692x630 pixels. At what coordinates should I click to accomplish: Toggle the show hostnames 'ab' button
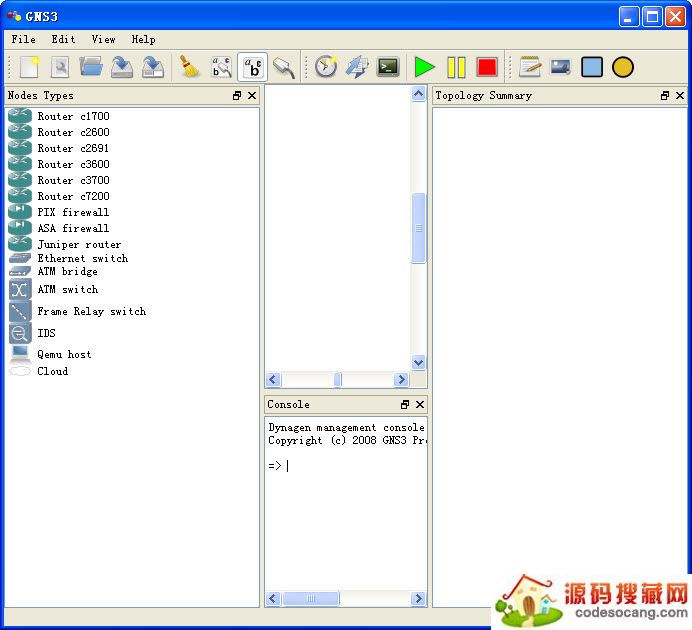252,67
